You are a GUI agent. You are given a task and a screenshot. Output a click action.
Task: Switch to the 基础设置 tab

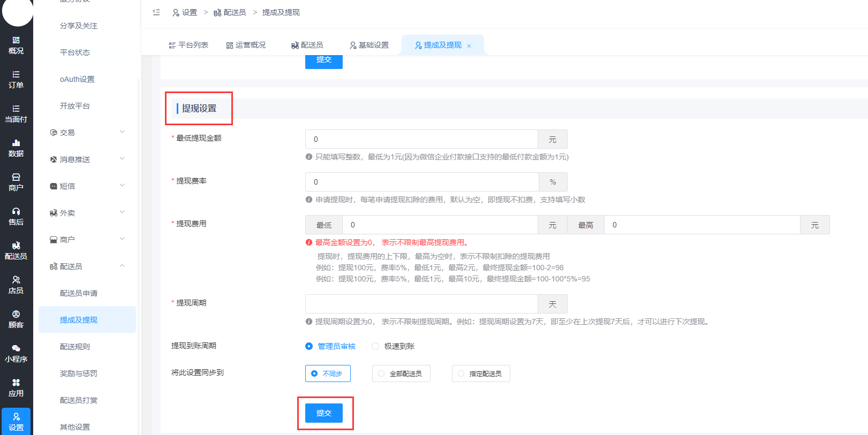[x=369, y=45]
